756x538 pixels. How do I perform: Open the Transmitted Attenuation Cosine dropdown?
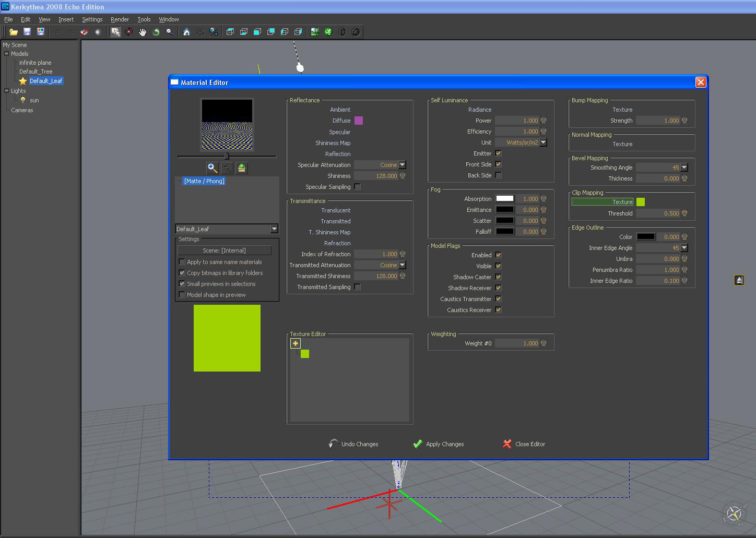(403, 265)
